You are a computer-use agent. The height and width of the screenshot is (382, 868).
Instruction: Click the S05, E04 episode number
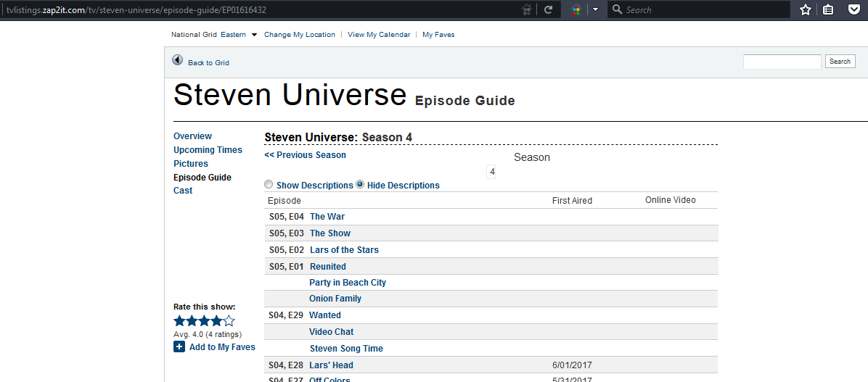[x=287, y=217]
